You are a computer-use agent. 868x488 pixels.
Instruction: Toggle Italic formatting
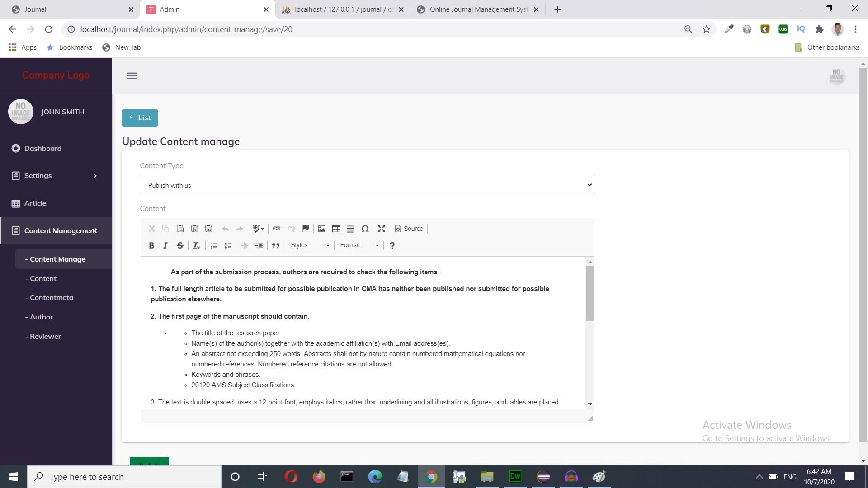(165, 245)
